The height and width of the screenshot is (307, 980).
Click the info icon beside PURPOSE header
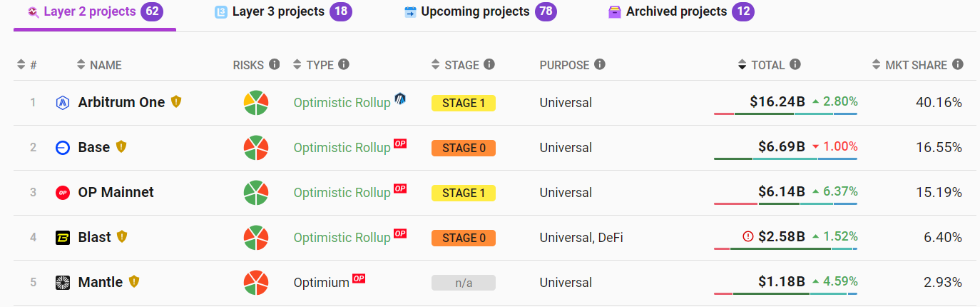pos(600,65)
